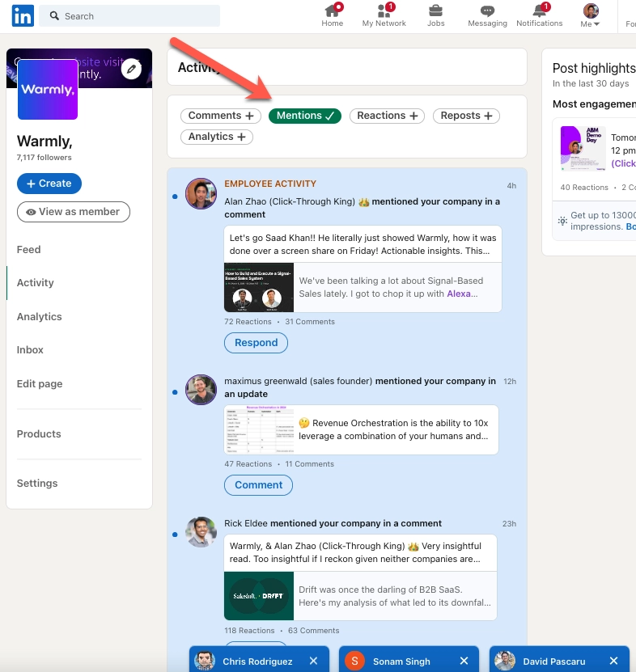Open the Let's go Saad Khan comment text

point(363,244)
